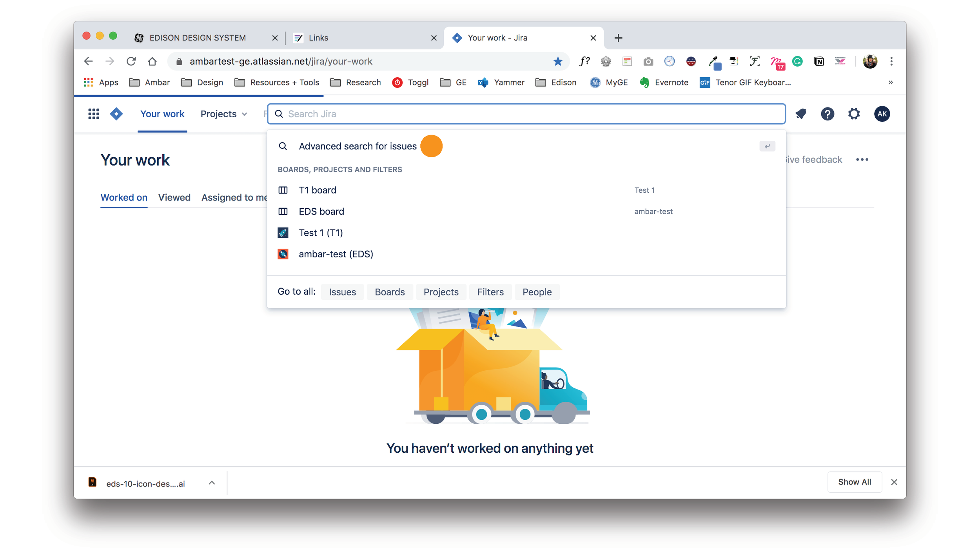Image resolution: width=980 pixels, height=552 pixels.
Task: Expand the hidden bookmarks overflow chevron
Action: [x=890, y=82]
